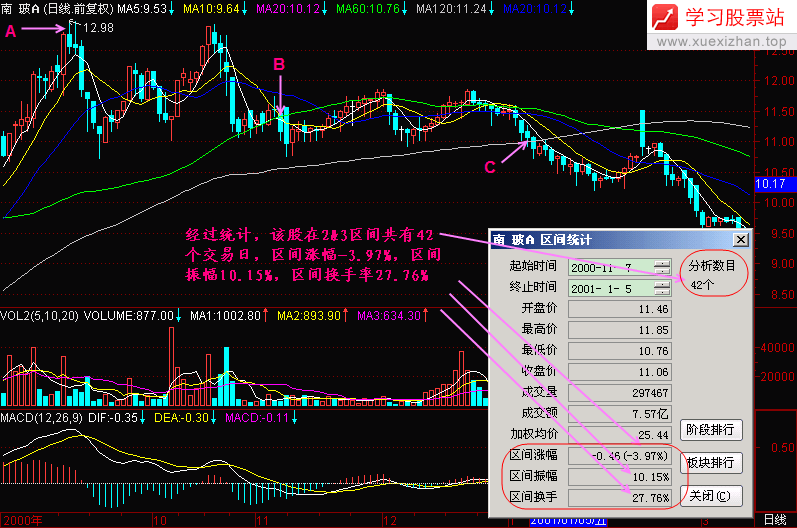This screenshot has height=528, width=797.
Task: Click the MA60:10.76 indicator label
Action: [369, 9]
